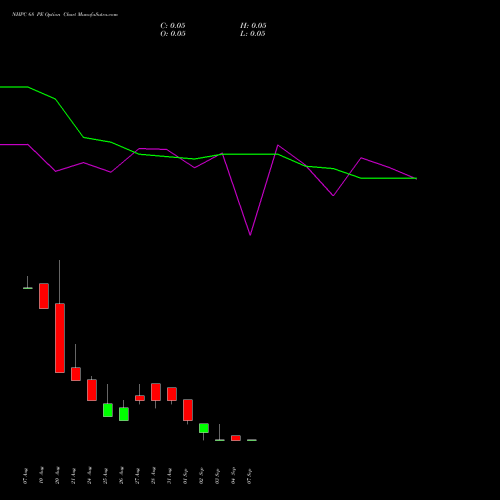Screen dimensions: 500x500
Task: Click the low price value L: 0.05
Action: point(253,34)
